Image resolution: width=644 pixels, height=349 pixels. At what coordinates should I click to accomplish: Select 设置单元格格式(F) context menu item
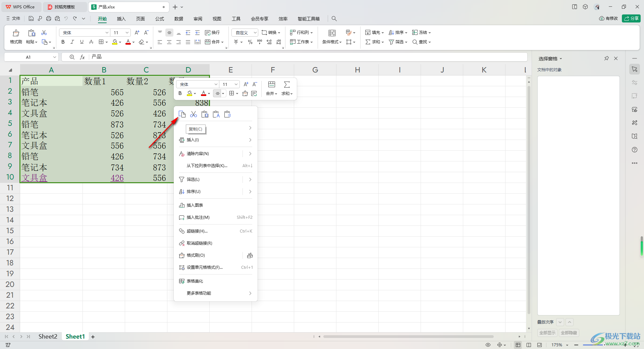(215, 267)
